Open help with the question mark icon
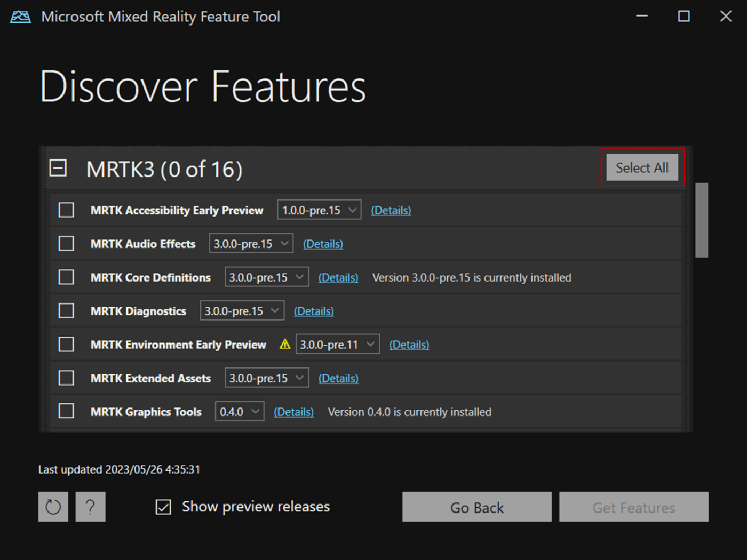The width and height of the screenshot is (747, 560). coord(91,507)
